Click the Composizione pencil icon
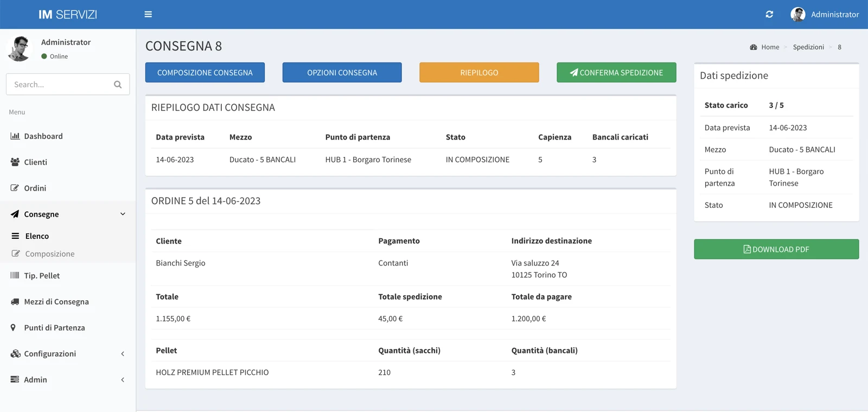Image resolution: width=868 pixels, height=412 pixels. [16, 253]
